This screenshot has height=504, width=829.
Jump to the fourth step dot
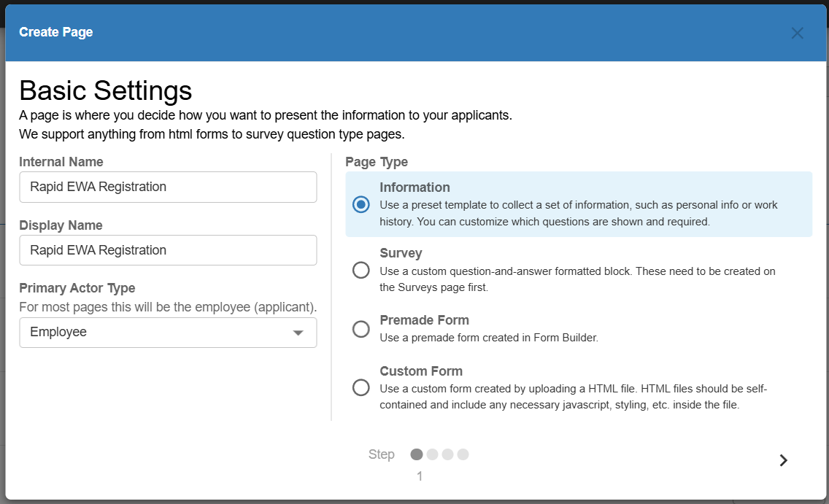pos(463,454)
